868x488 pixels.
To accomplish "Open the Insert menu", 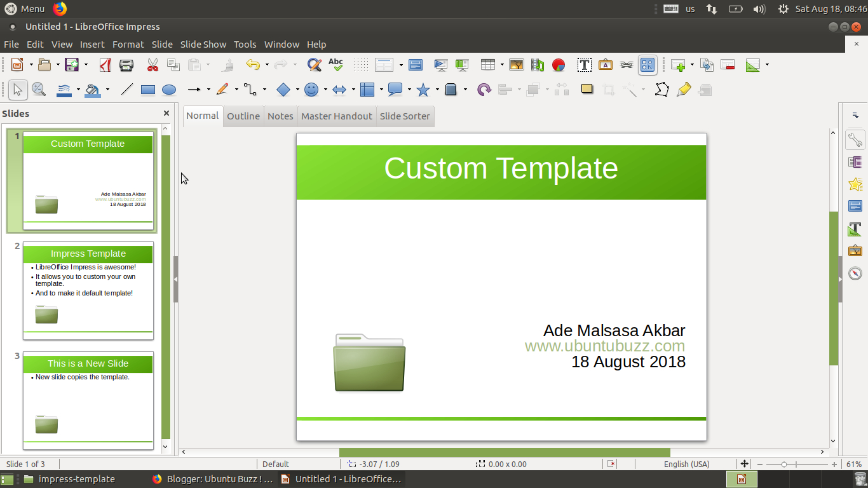I will point(92,44).
